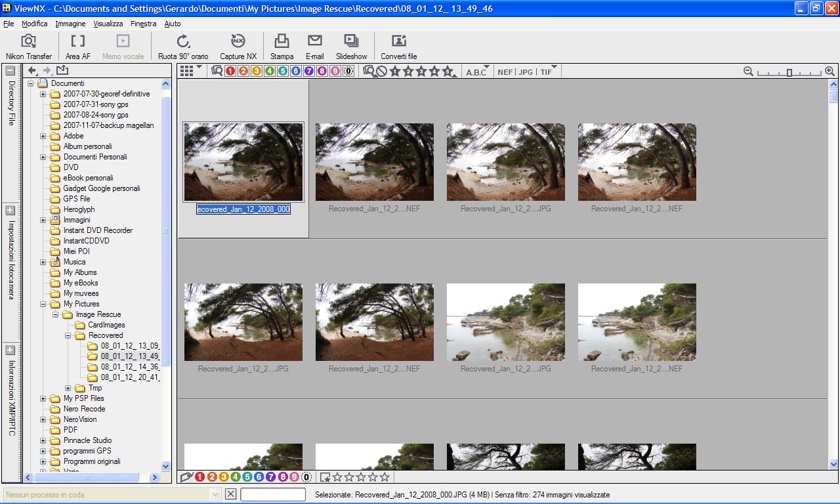Toggle green label 4 filter in the filter bar

pos(270,72)
